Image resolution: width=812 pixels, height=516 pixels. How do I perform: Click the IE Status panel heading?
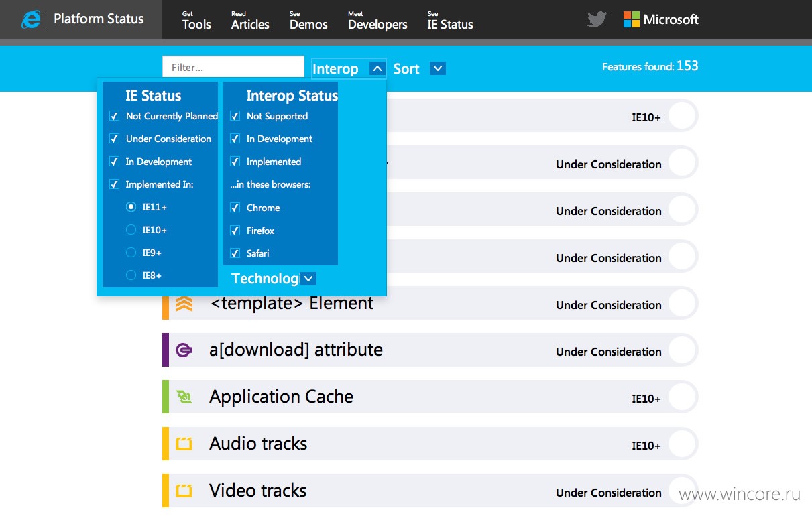point(154,96)
